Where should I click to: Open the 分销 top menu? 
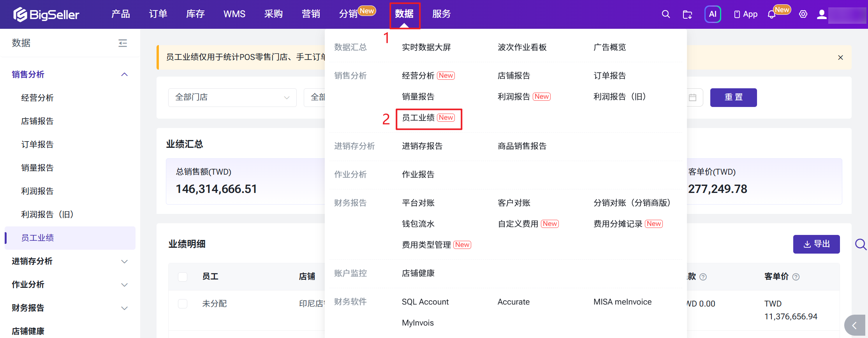(x=348, y=14)
